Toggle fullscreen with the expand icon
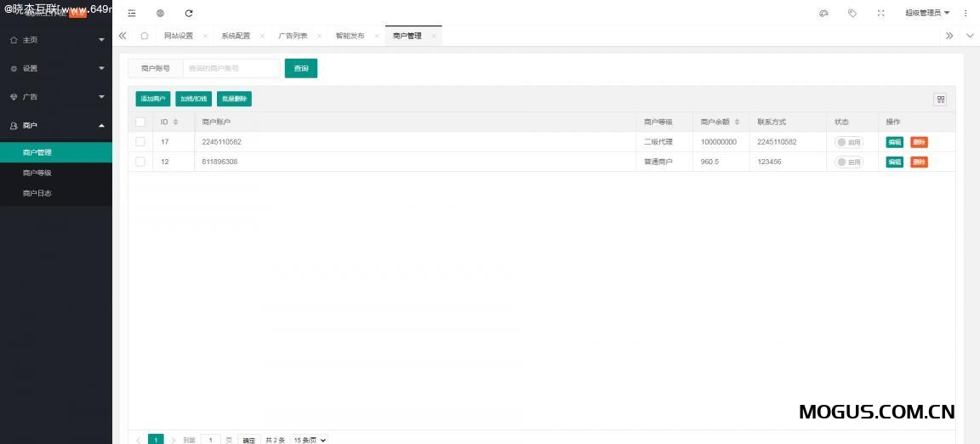 click(x=880, y=14)
